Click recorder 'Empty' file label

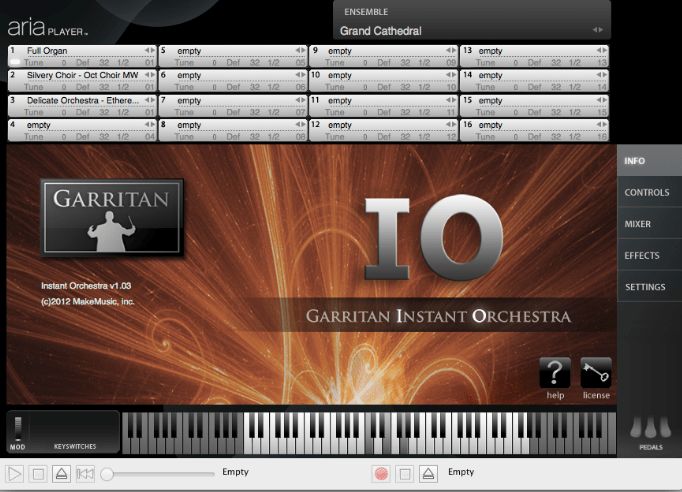coord(461,472)
